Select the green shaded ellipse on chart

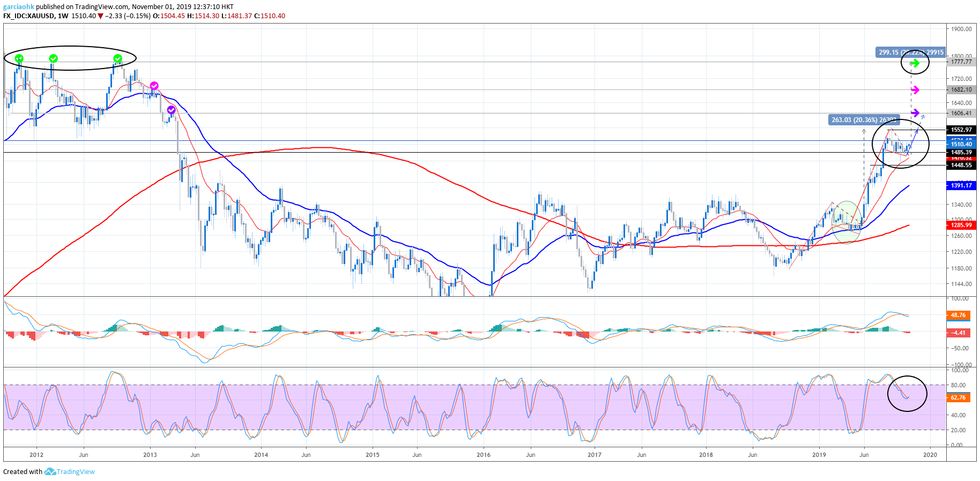[x=847, y=222]
